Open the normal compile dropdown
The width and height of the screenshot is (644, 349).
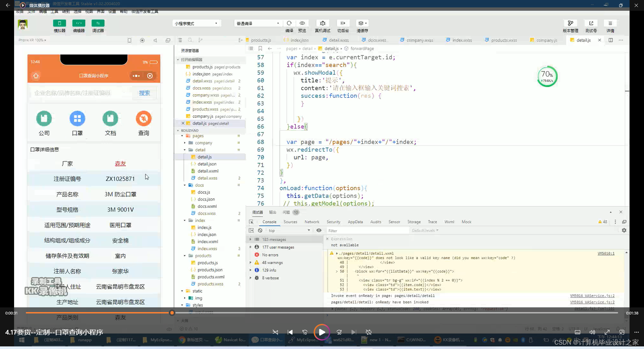pyautogui.click(x=258, y=23)
